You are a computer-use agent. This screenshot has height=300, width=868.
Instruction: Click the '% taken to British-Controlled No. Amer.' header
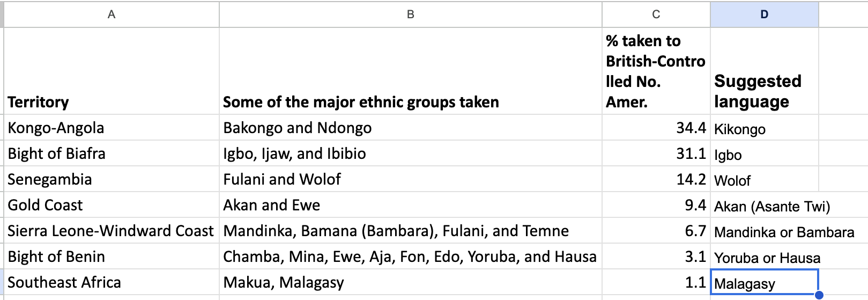(x=656, y=71)
